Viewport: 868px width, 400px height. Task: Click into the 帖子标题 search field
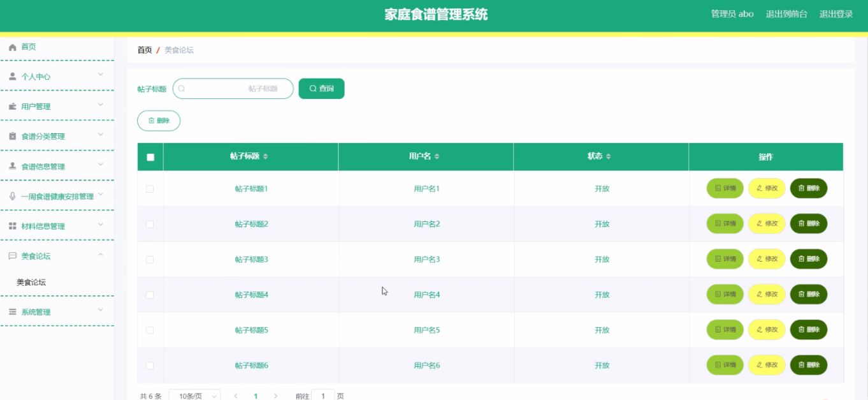pyautogui.click(x=233, y=89)
